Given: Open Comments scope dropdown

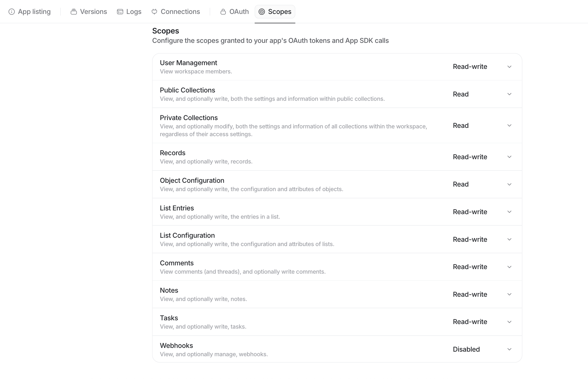Looking at the screenshot, I should tap(483, 267).
